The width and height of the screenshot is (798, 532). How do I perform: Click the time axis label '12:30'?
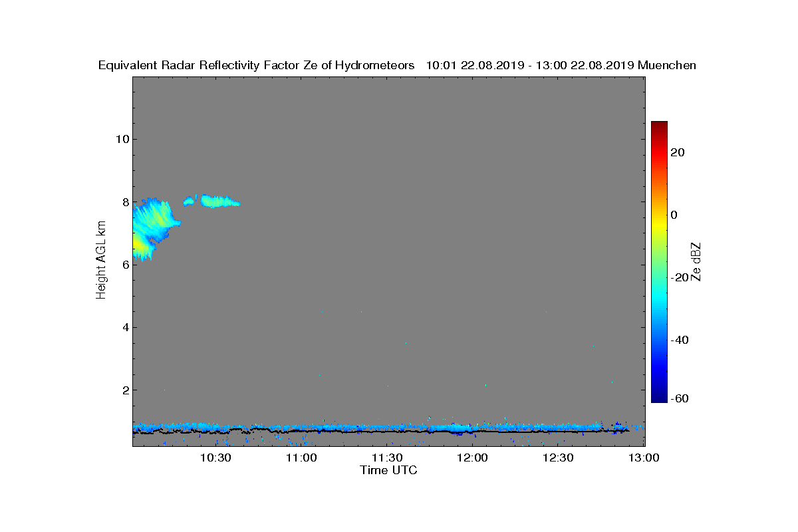point(559,458)
